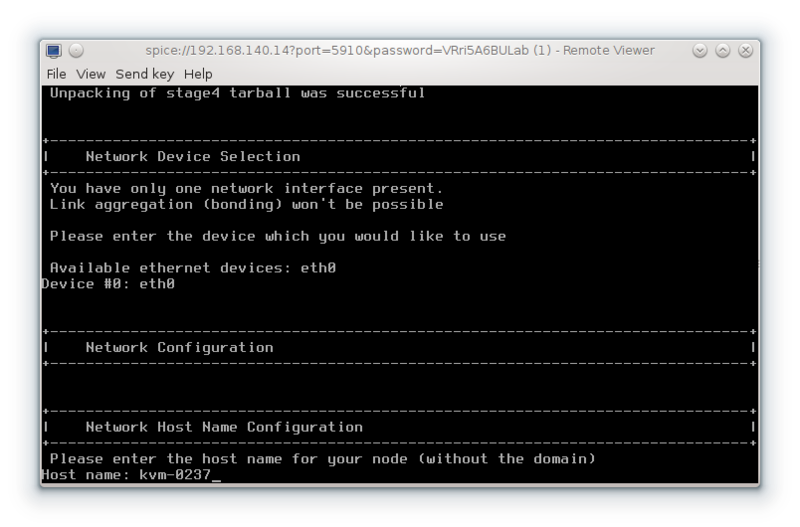Open the Help menu

coord(198,74)
